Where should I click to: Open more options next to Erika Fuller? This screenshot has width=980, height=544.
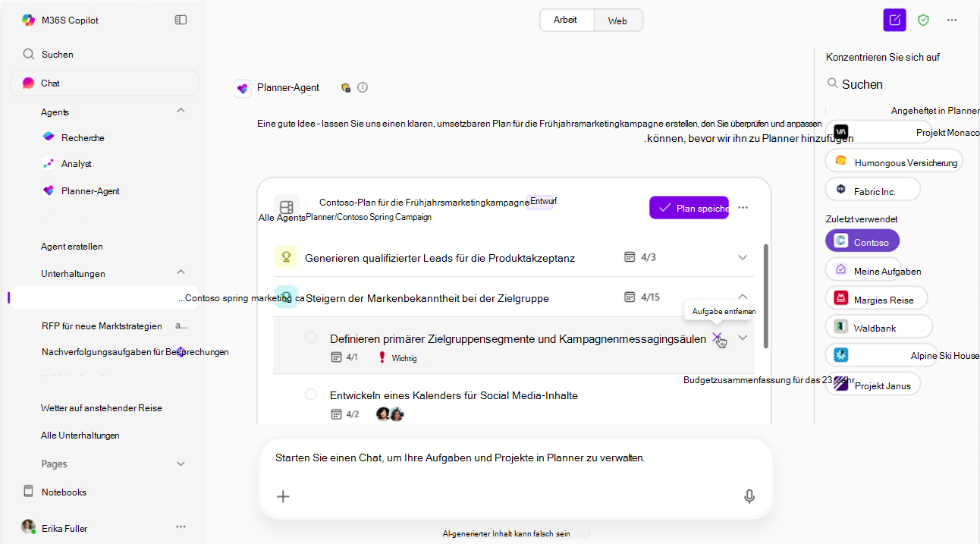pyautogui.click(x=181, y=526)
